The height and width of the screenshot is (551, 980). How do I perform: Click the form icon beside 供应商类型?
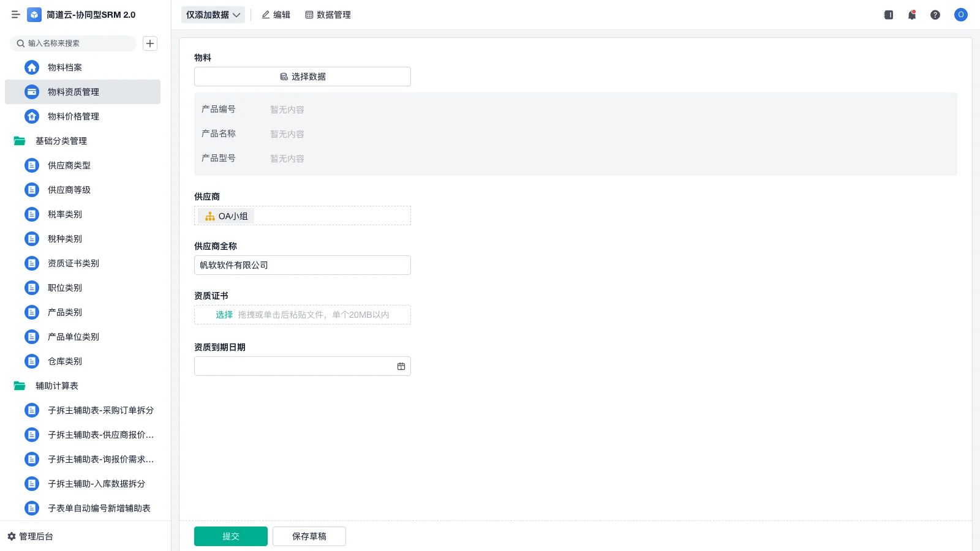(32, 165)
